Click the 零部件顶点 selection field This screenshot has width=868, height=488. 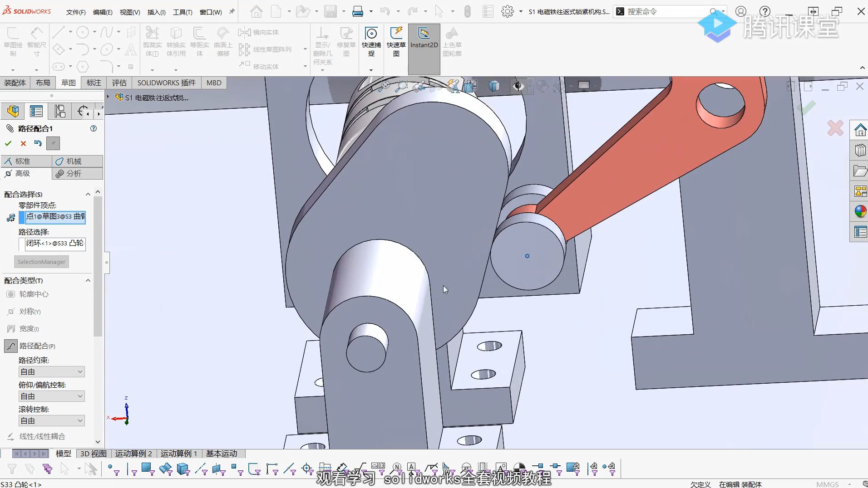(55, 217)
